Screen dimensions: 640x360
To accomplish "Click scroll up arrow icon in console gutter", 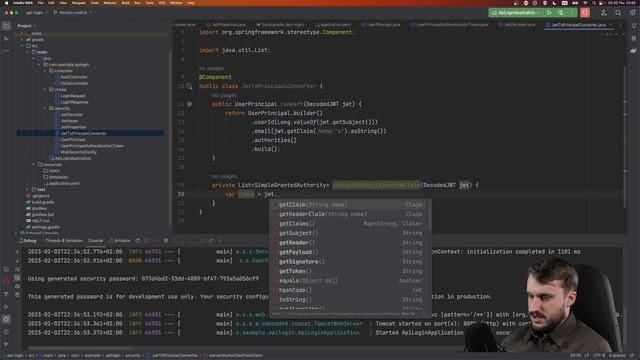I will pos(17,252).
